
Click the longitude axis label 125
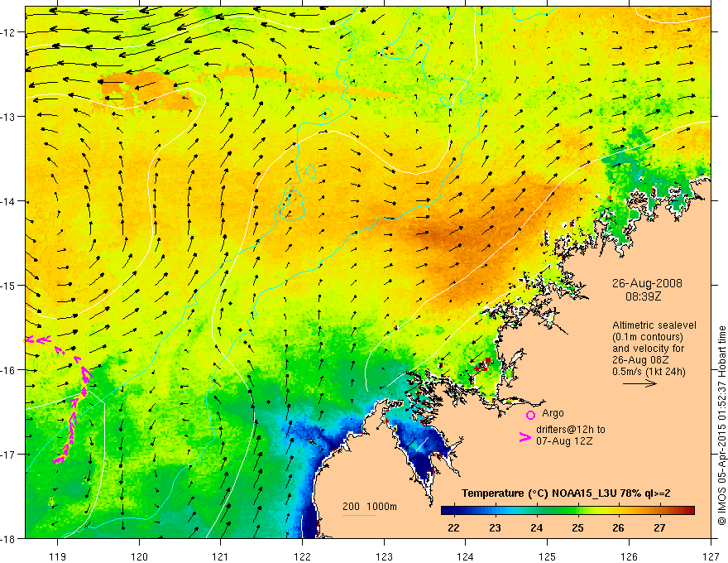click(x=548, y=556)
